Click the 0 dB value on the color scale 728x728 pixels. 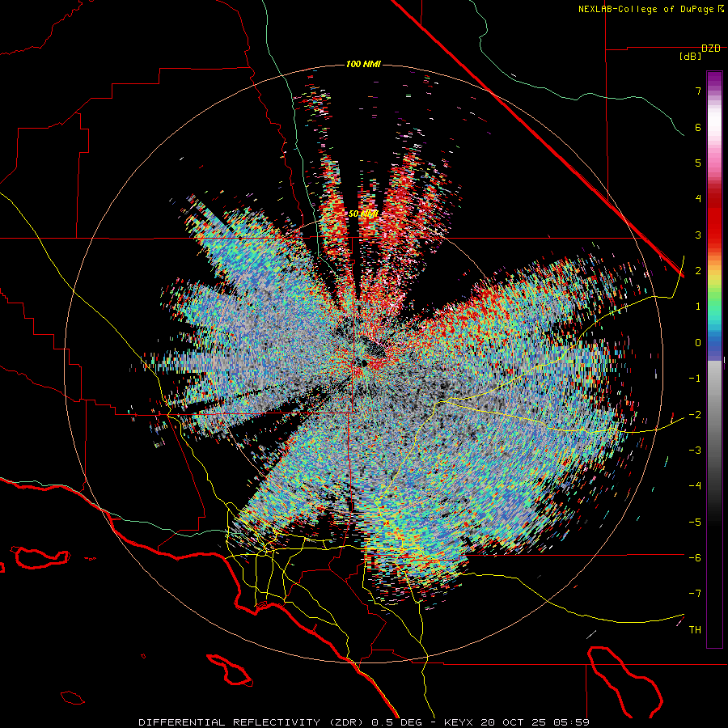click(x=698, y=343)
